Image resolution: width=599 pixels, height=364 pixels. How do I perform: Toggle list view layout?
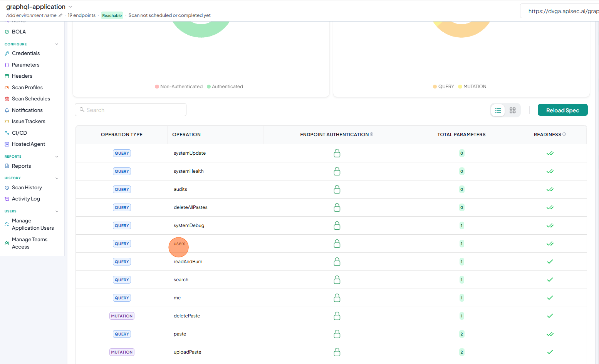[498, 110]
